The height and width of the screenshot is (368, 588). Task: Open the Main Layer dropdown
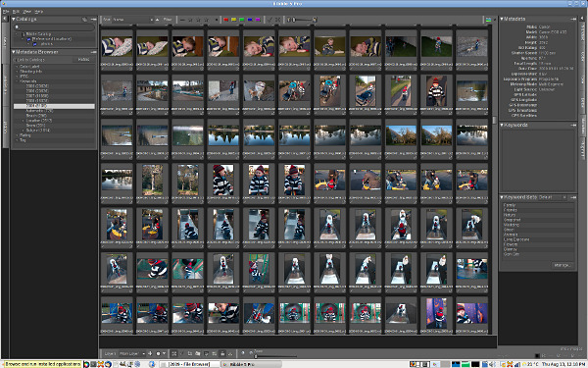coord(132,353)
